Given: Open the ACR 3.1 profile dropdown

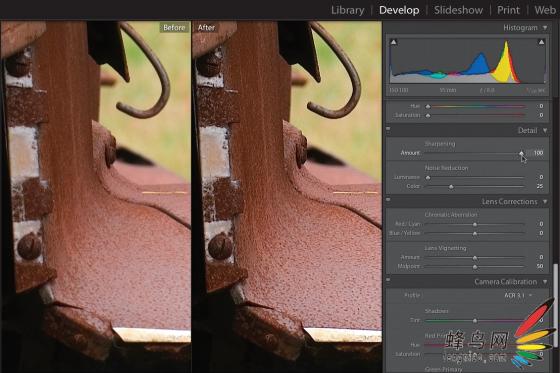Looking at the screenshot, I should (x=519, y=295).
